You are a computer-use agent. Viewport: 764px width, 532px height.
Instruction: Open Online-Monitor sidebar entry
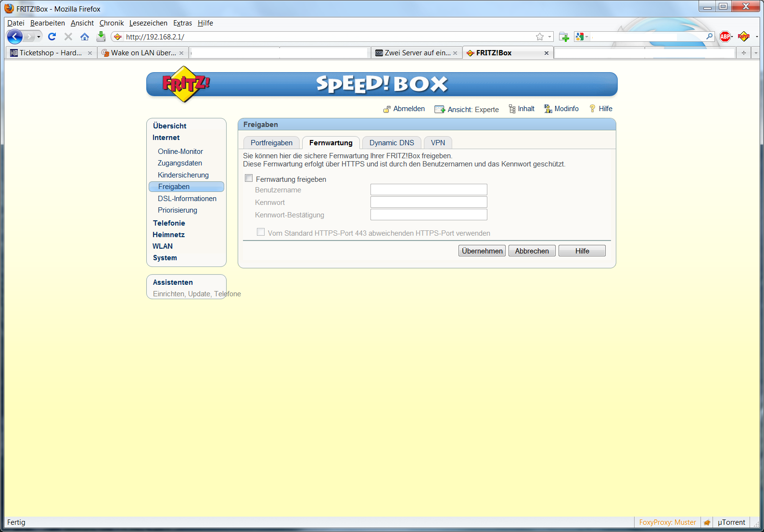180,152
